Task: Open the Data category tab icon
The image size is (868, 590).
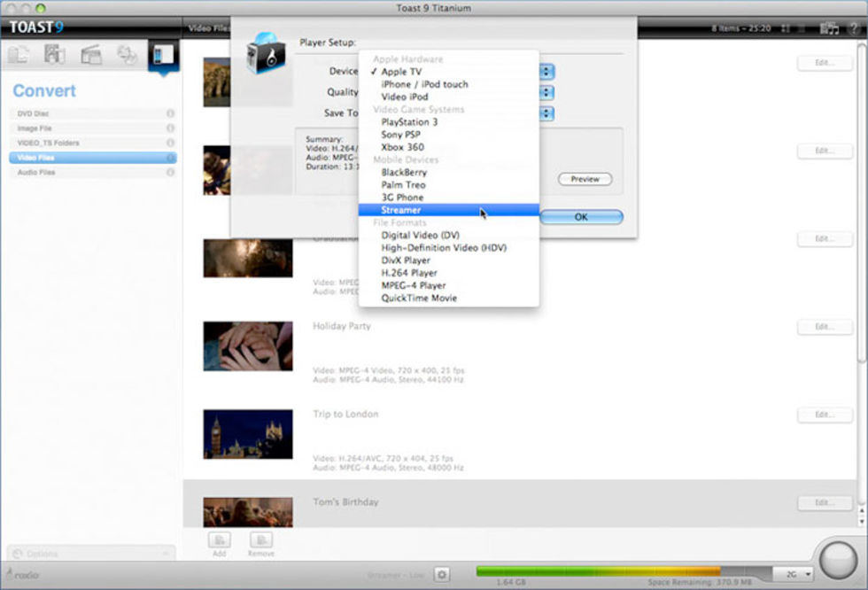Action: pyautogui.click(x=19, y=56)
